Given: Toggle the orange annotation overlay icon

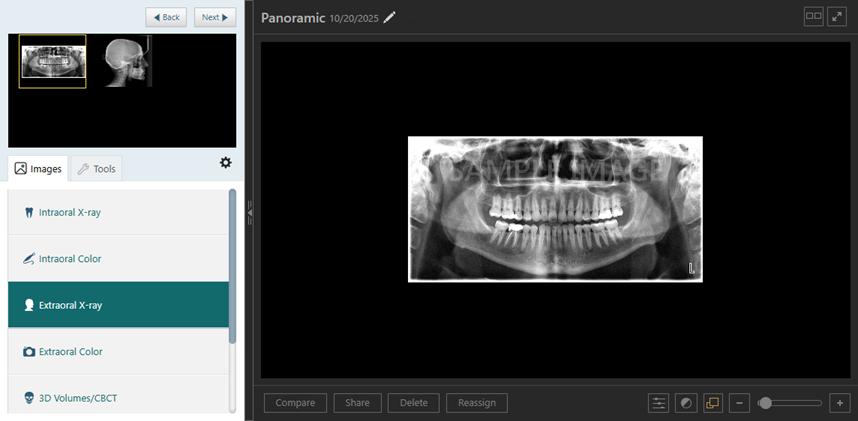Looking at the screenshot, I should coord(713,403).
